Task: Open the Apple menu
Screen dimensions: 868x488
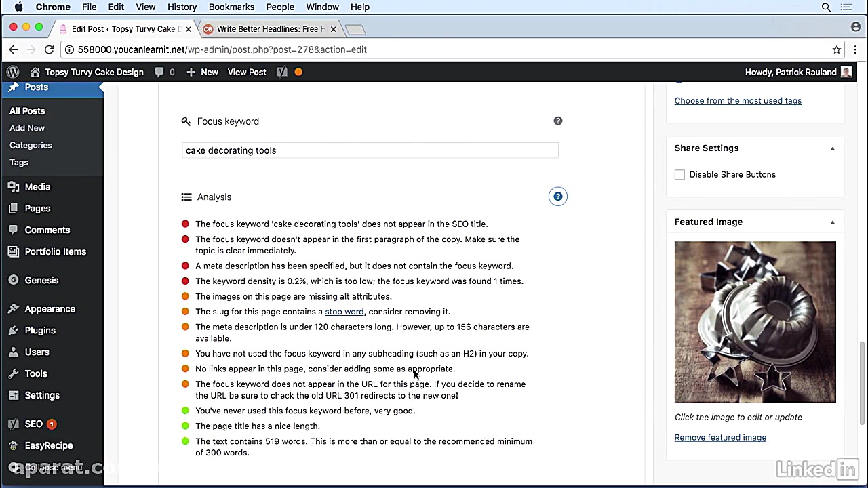Action: click(18, 7)
